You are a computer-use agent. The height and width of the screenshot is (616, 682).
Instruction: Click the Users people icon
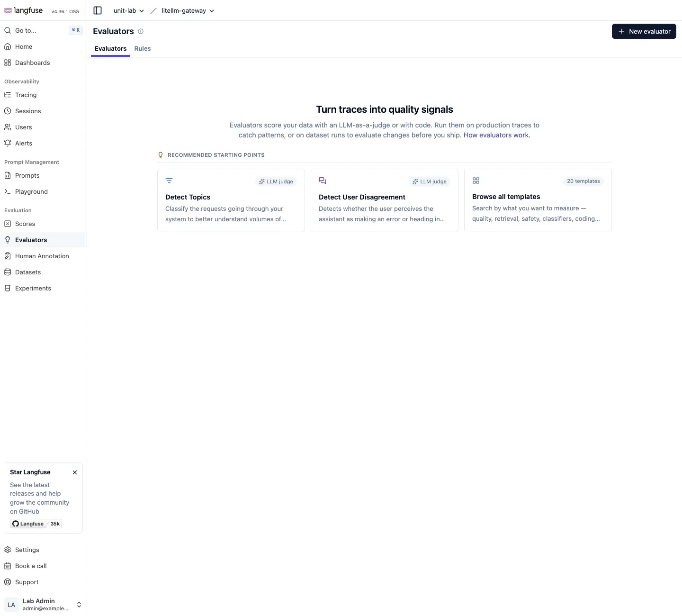click(8, 127)
